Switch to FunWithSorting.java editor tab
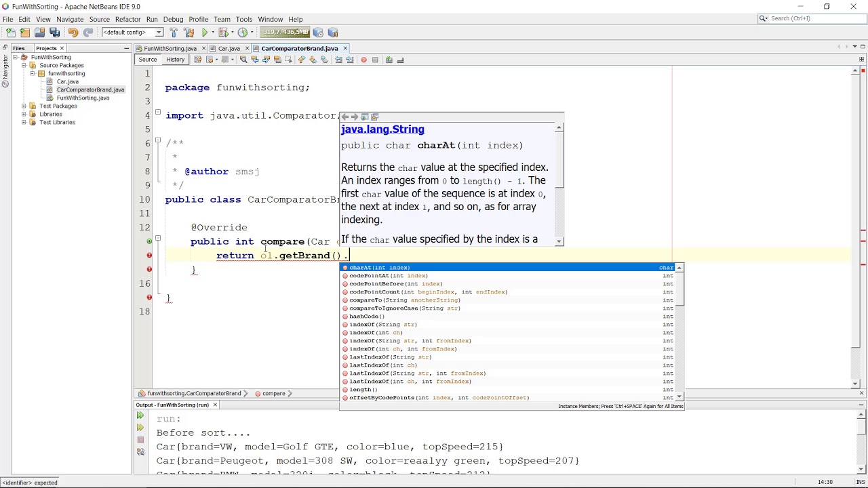Image resolution: width=868 pixels, height=488 pixels. tap(170, 48)
